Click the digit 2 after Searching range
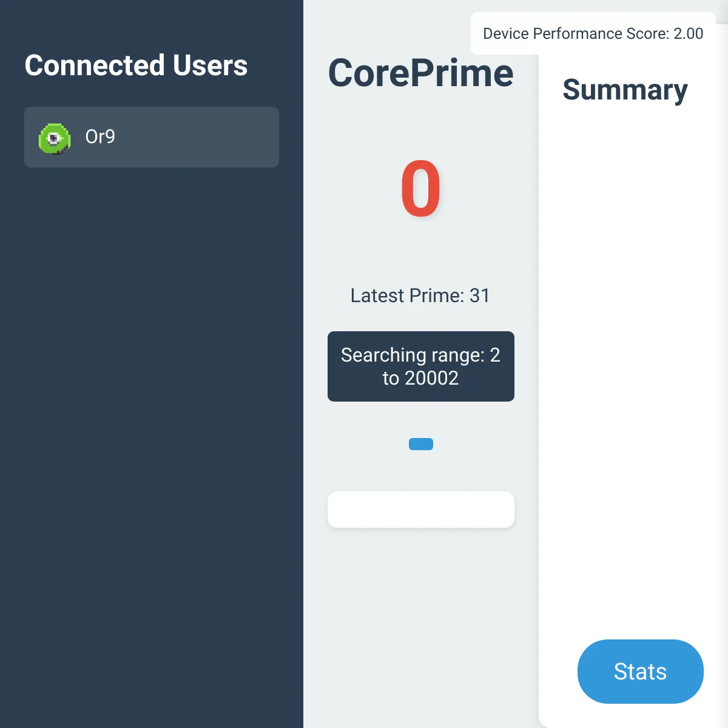The height and width of the screenshot is (728, 728). pyautogui.click(x=495, y=355)
